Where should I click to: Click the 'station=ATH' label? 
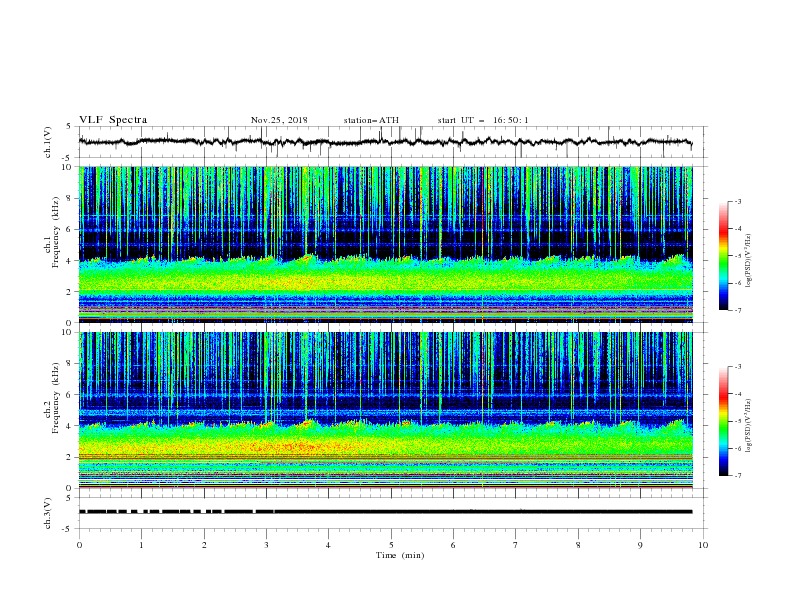[371, 120]
